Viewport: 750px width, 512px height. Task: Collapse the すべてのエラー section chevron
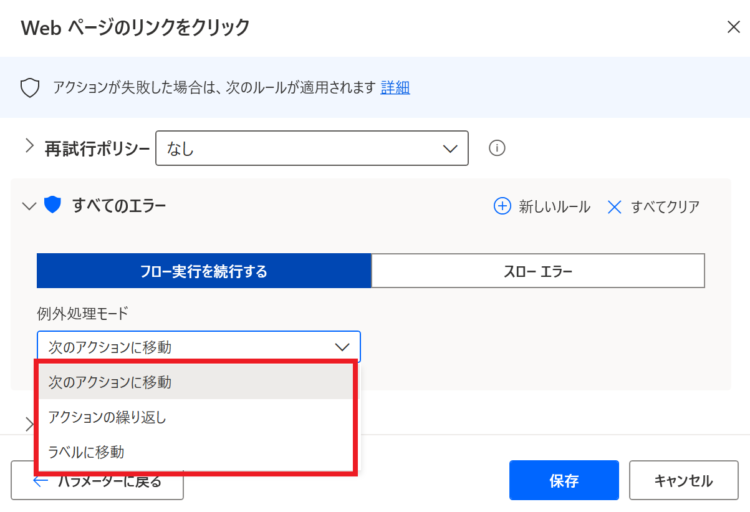point(29,206)
